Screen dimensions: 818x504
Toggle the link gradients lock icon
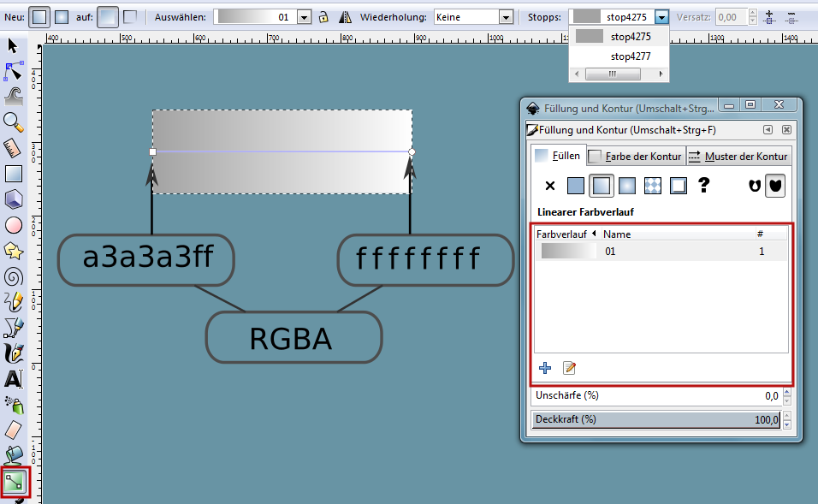[323, 17]
